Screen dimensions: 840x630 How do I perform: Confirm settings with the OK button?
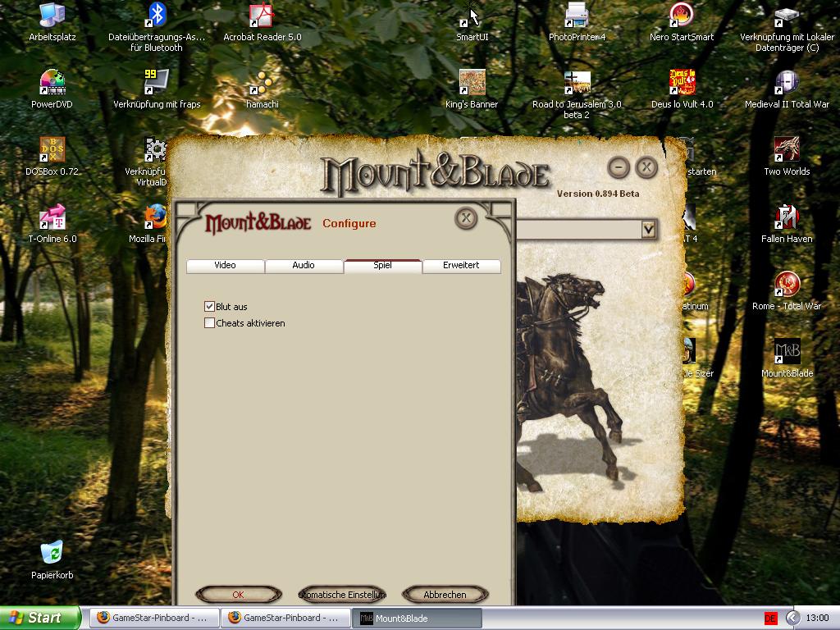pyautogui.click(x=239, y=595)
